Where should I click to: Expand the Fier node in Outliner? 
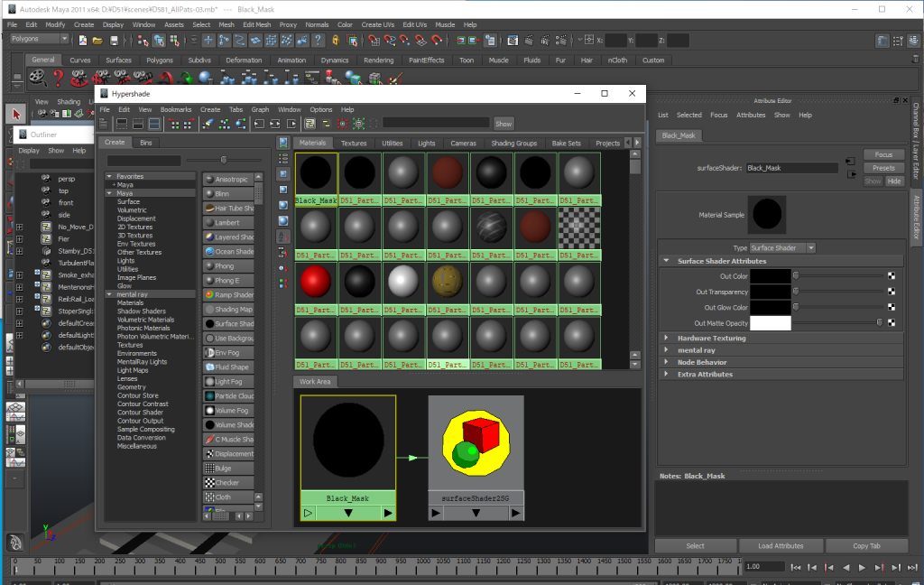click(20, 239)
